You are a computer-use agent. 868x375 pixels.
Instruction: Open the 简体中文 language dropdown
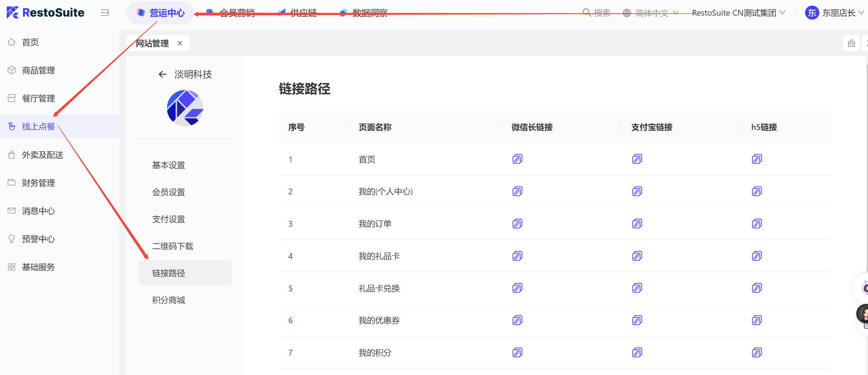(651, 13)
